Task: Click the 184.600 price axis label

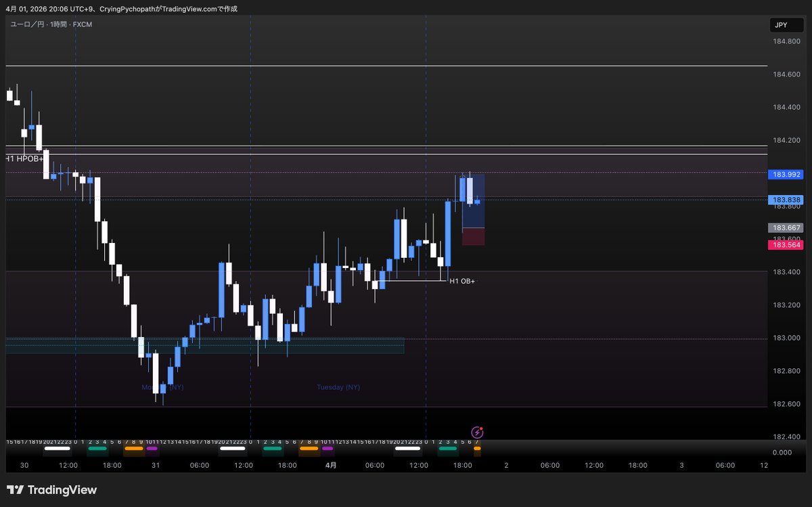Action: click(786, 74)
